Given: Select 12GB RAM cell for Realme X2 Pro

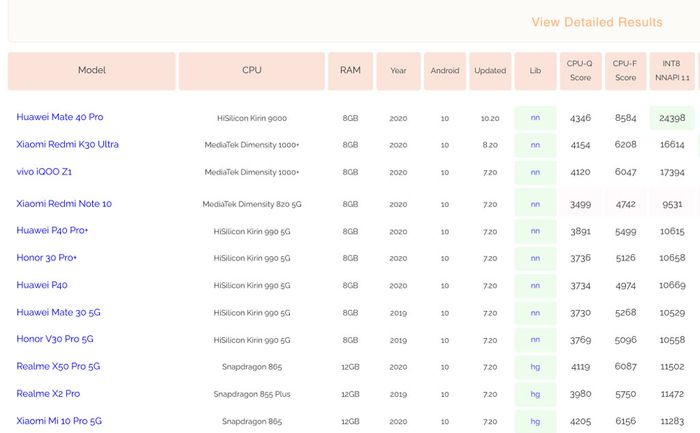Looking at the screenshot, I should point(350,394).
